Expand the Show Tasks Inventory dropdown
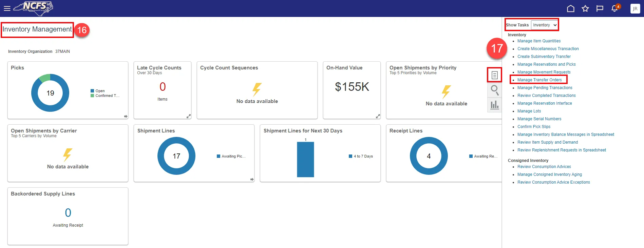 coord(544,25)
